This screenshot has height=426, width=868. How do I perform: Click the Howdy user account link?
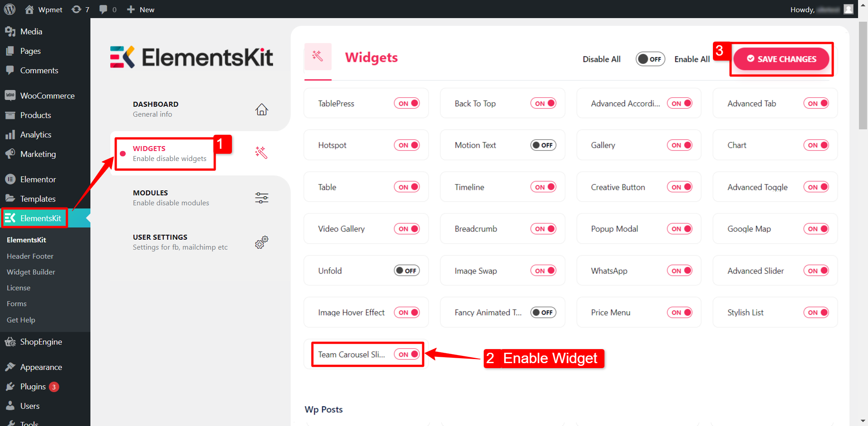pos(821,9)
